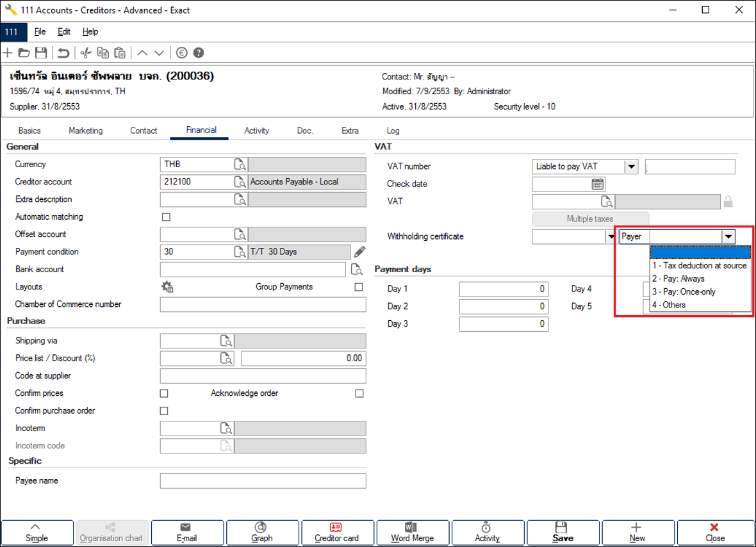This screenshot has width=756, height=547.
Task: Browse Currency lookup icon
Action: [240, 165]
